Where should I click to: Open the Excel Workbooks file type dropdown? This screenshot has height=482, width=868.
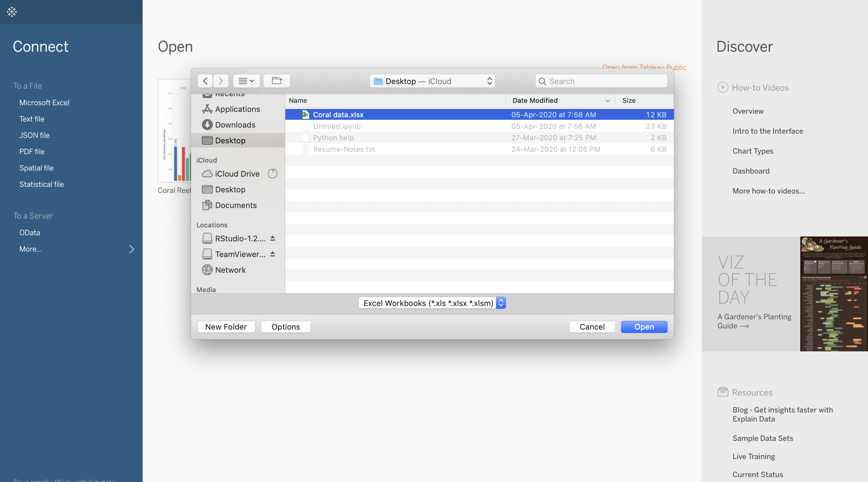click(432, 303)
